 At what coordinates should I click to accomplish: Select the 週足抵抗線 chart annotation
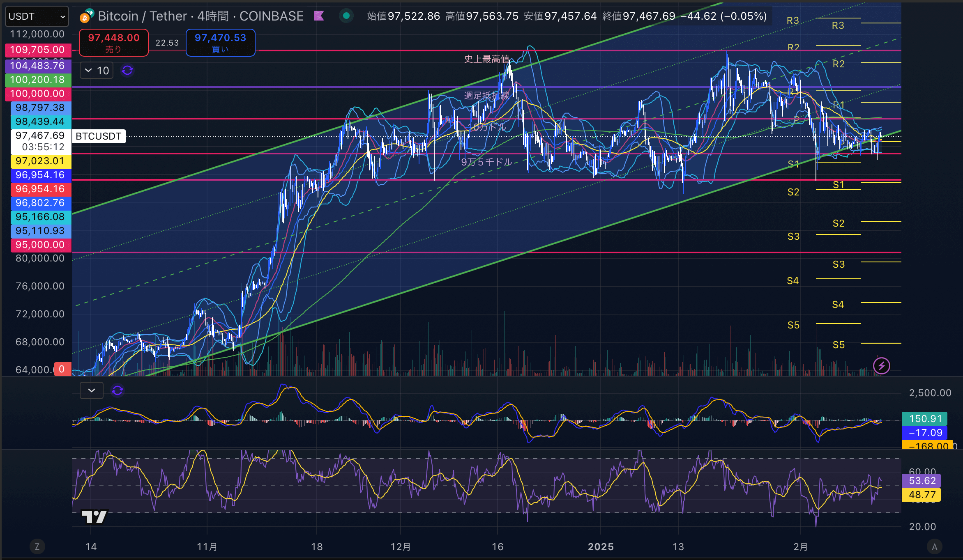pyautogui.click(x=487, y=96)
